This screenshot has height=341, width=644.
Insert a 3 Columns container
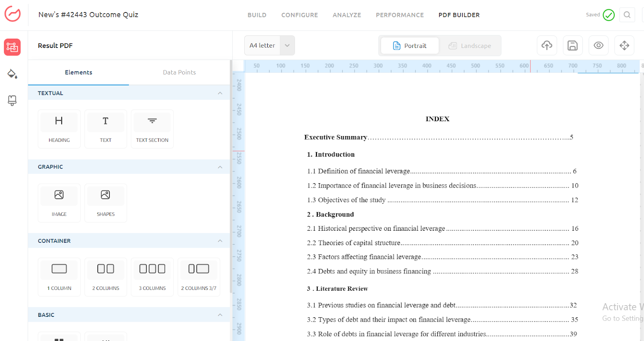click(152, 277)
